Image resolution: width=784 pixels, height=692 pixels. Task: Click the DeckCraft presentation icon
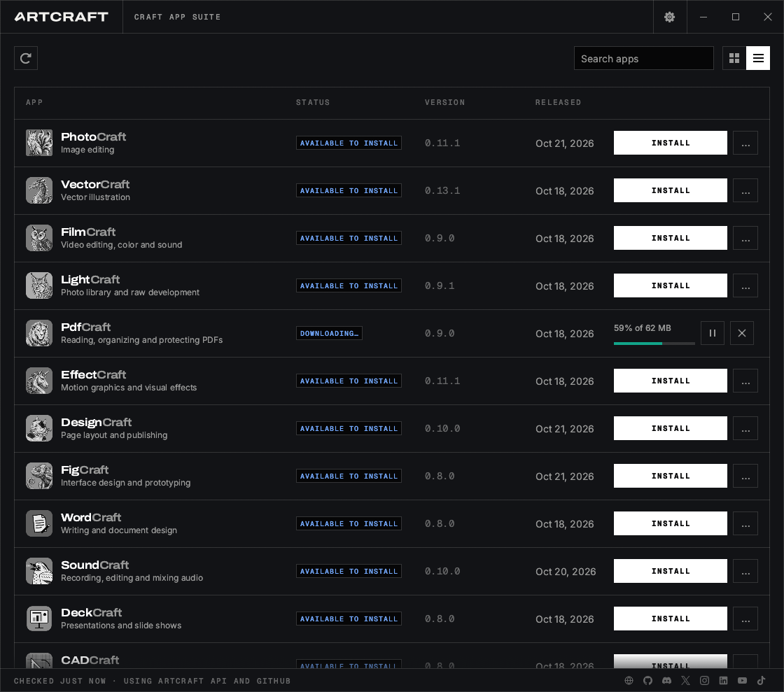39,619
